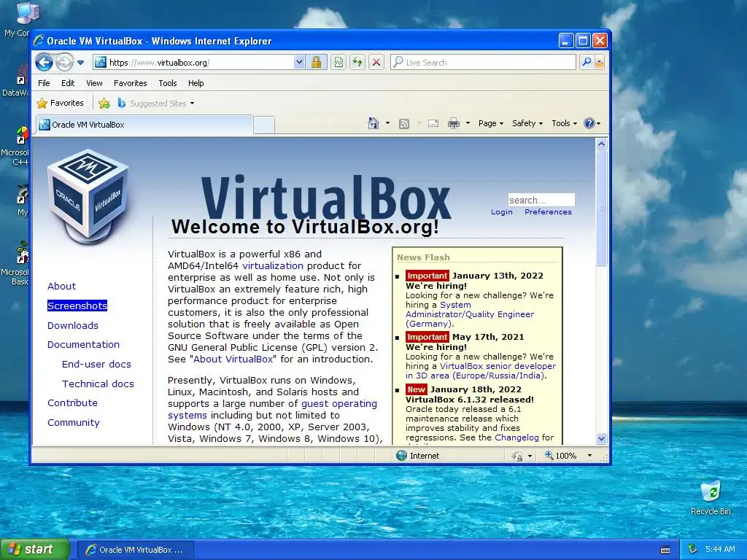This screenshot has height=560, width=747.
Task: Click the Changelog link in News Flash
Action: click(516, 437)
